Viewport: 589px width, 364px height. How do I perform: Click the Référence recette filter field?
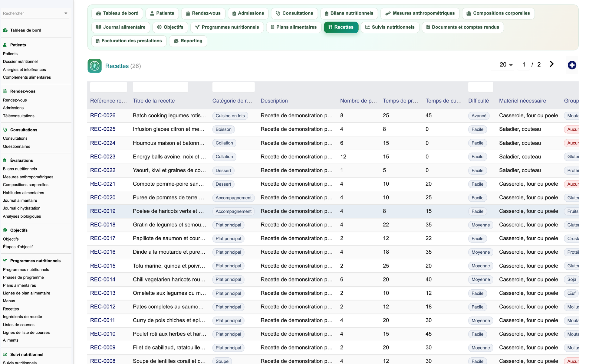tap(108, 87)
